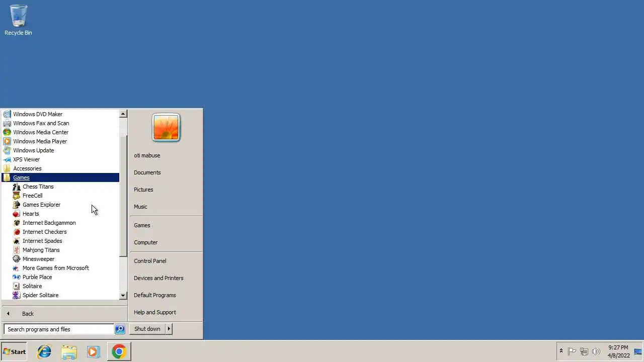Viewport: 644px width, 362px height.
Task: Click the XPS Viewer icon
Action: (7, 159)
